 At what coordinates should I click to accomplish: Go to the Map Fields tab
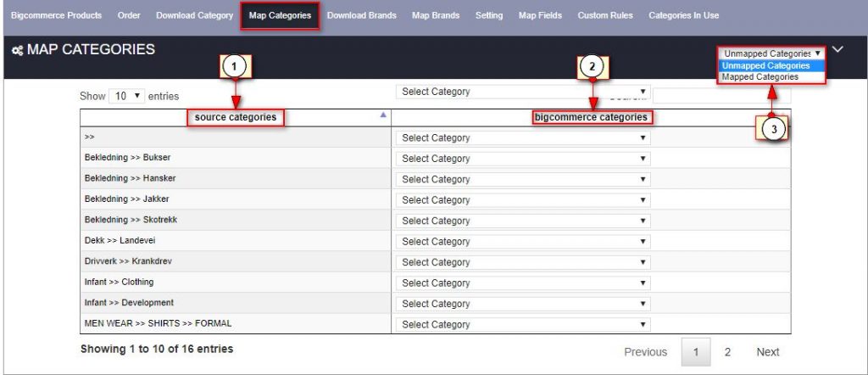pyautogui.click(x=540, y=15)
